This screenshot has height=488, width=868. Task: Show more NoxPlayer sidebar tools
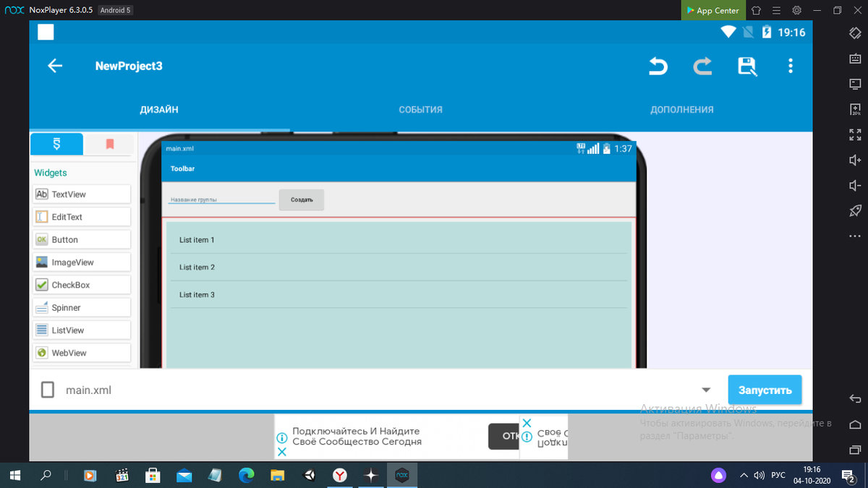pos(855,236)
